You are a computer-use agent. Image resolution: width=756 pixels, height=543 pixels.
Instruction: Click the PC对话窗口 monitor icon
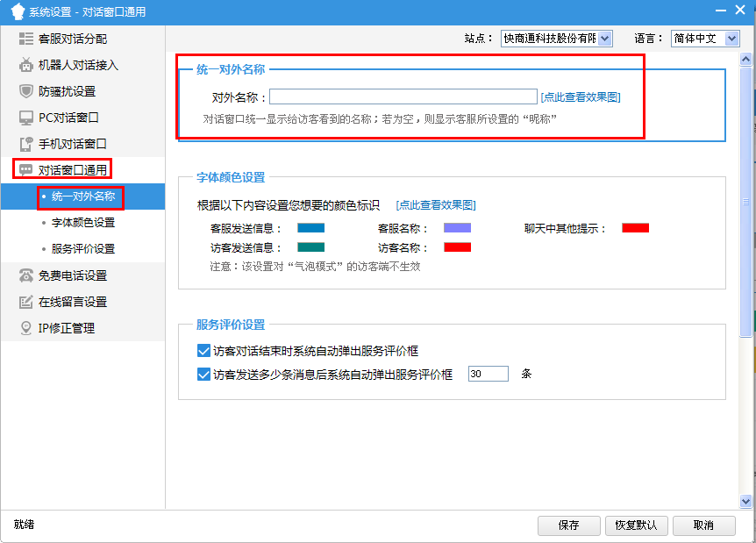[x=26, y=118]
